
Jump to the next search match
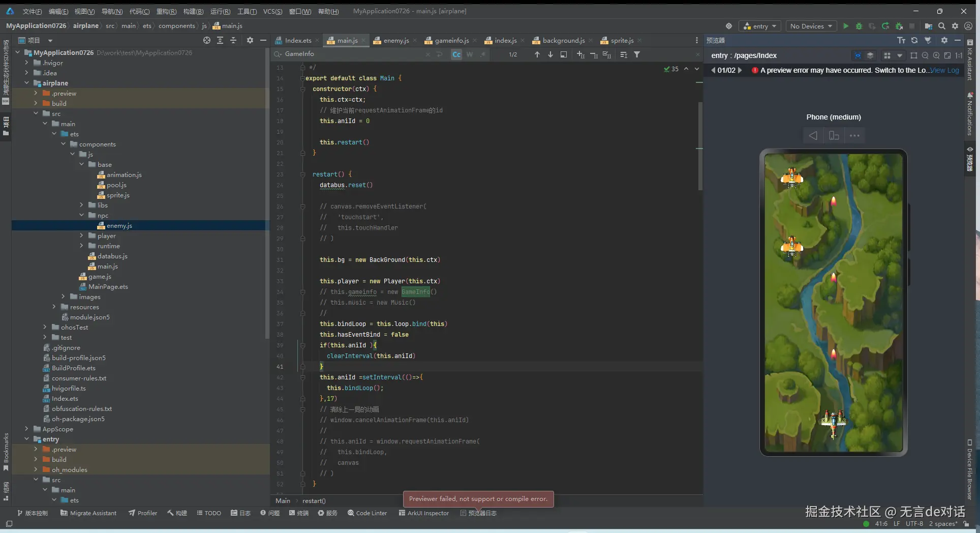tap(550, 54)
